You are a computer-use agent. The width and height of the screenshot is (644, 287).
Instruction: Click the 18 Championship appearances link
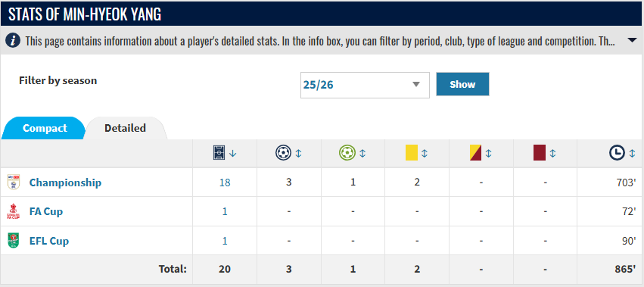(x=225, y=182)
